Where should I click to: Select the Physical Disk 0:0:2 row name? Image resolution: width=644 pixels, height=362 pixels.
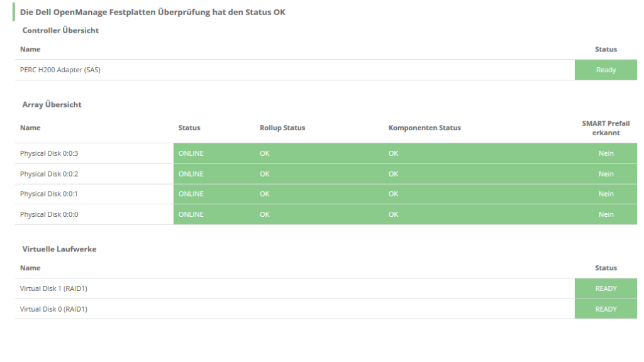[x=49, y=173]
